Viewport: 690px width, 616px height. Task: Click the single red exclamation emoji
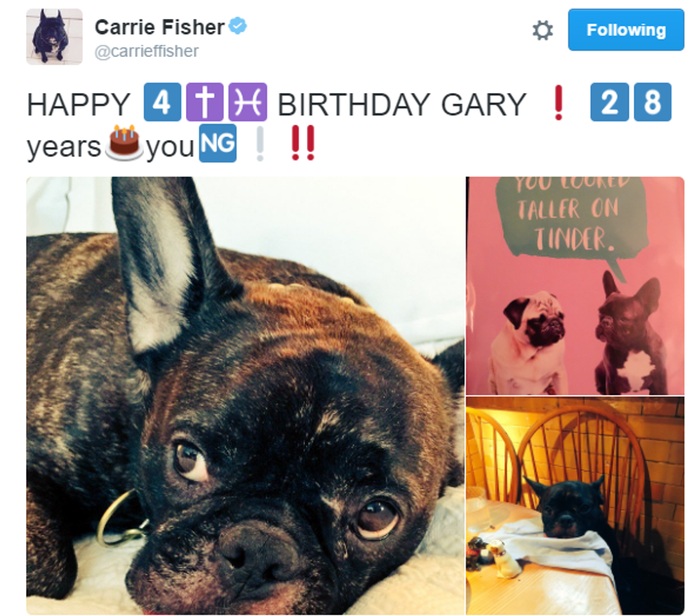(x=558, y=103)
